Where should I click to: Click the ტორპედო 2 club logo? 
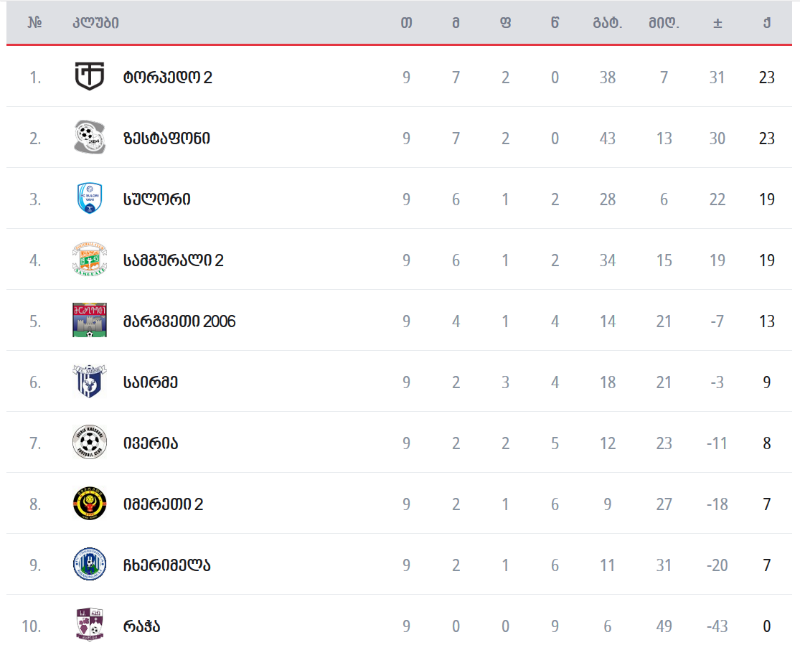[89, 77]
